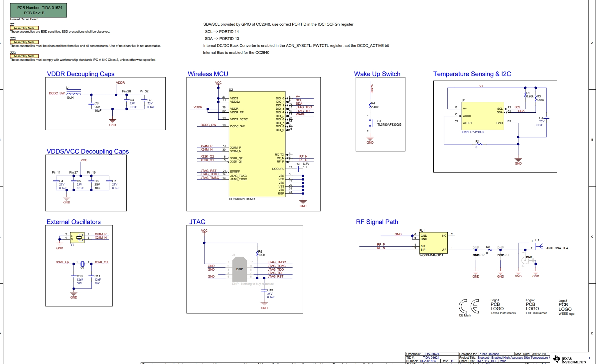Select the C9 1uF DCOUPL capacitor
This screenshot has height=364, width=597.
(298, 169)
